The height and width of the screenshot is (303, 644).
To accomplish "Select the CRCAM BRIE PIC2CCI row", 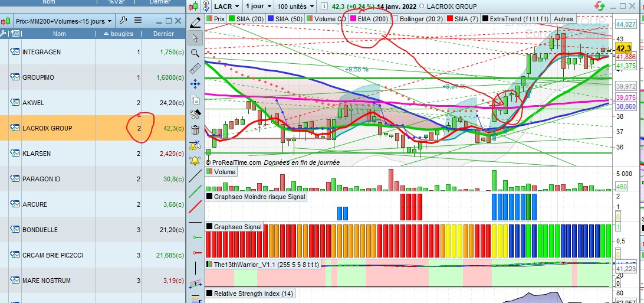I will 93,255.
